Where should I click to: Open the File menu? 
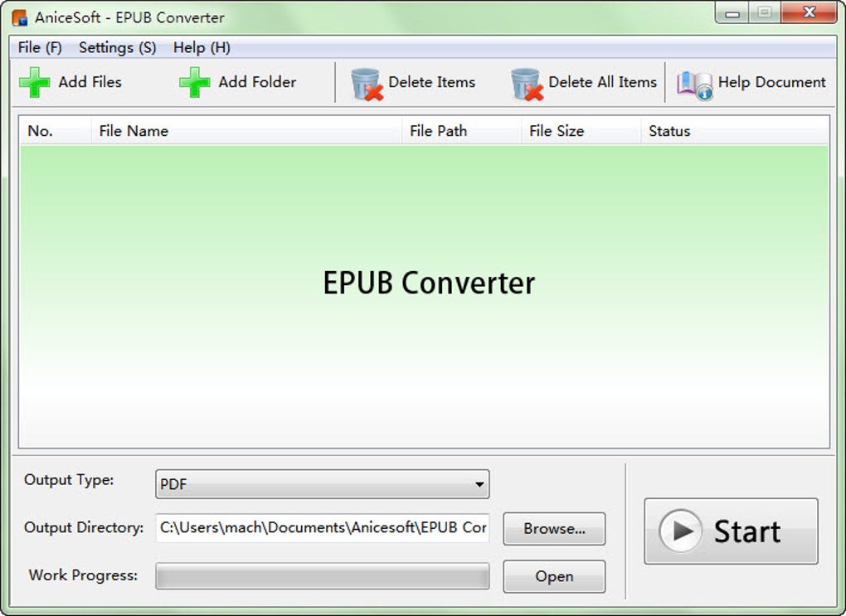coord(38,47)
